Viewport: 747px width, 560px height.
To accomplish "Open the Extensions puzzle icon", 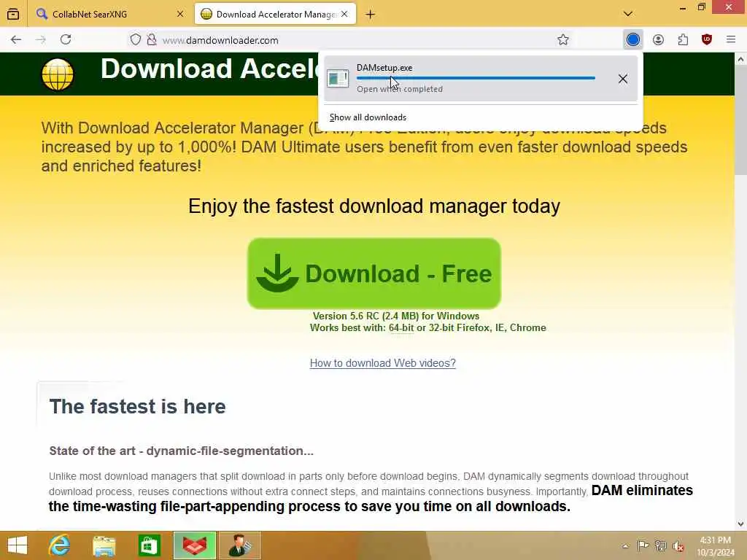I will pos(683,40).
